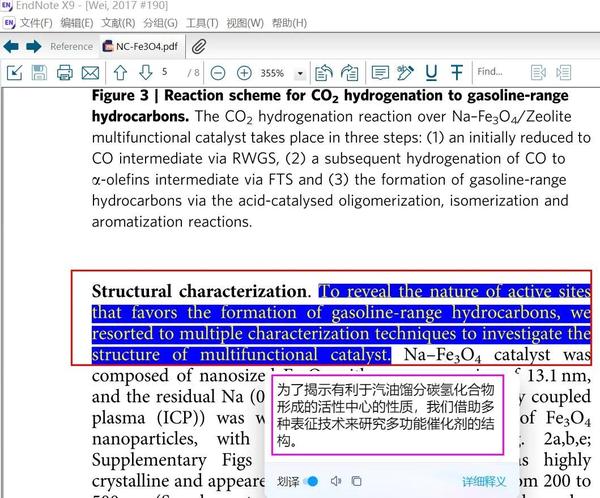Click the 'Structural characterization' heading text

pos(199,292)
